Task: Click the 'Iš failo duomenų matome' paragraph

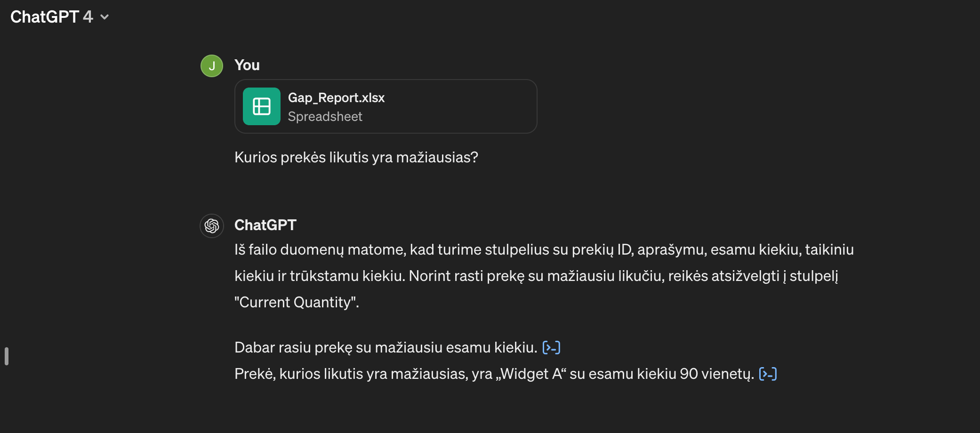Action: pyautogui.click(x=544, y=276)
